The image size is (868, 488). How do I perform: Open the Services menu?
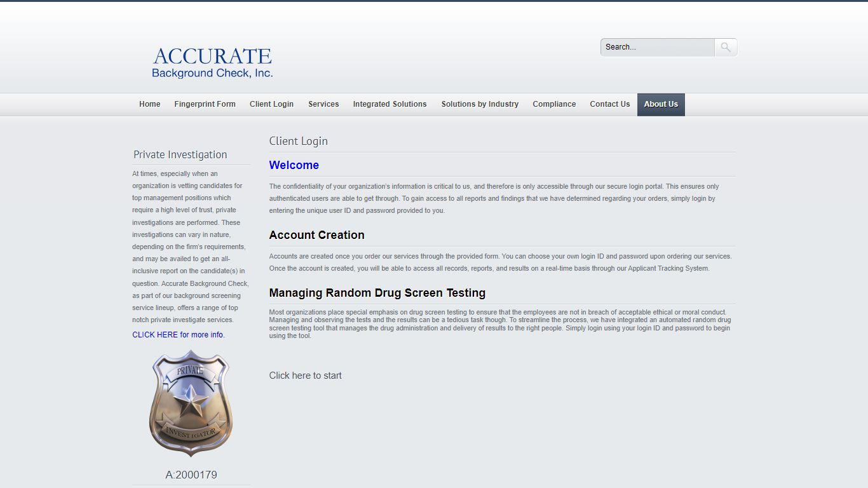pyautogui.click(x=323, y=104)
